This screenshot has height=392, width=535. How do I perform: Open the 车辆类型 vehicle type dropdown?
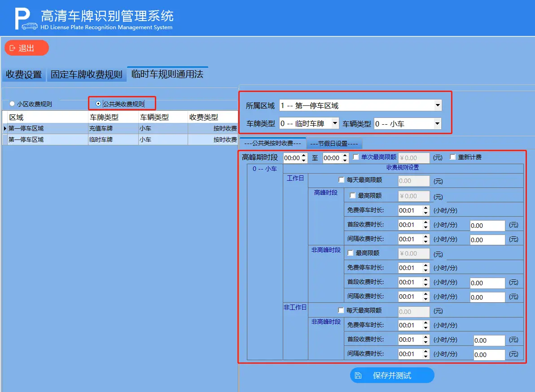point(438,123)
